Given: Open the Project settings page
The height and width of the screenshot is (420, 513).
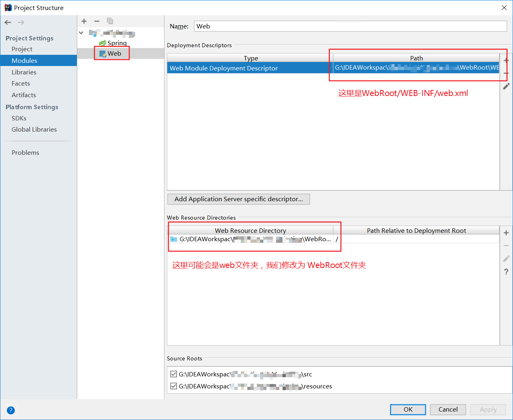Looking at the screenshot, I should tap(22, 49).
